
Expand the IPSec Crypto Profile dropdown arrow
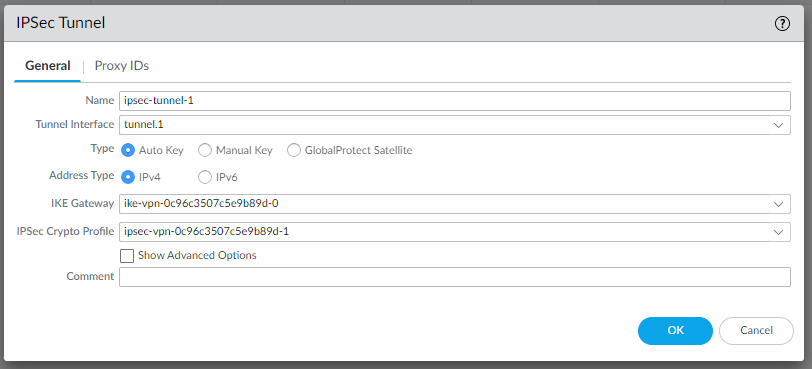coord(778,232)
